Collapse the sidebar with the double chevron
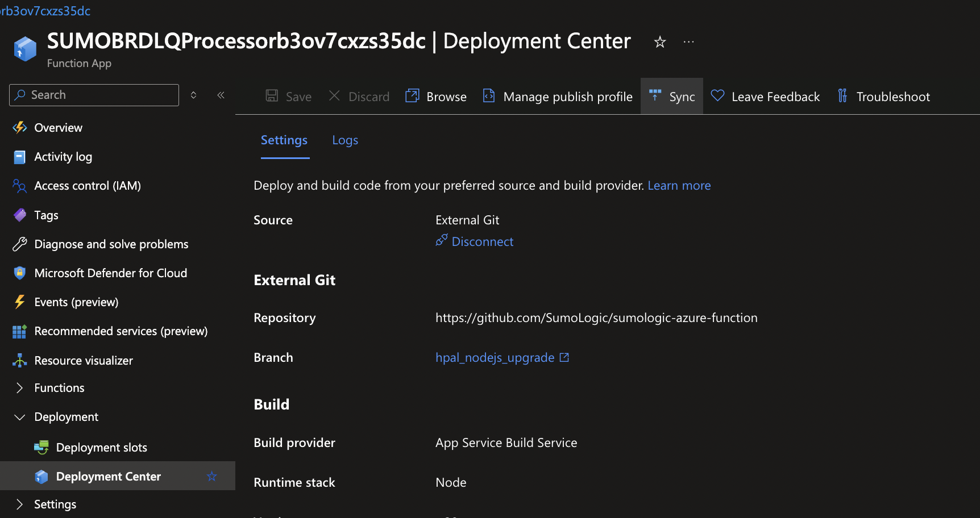Screen dimensions: 980x518 coord(221,95)
